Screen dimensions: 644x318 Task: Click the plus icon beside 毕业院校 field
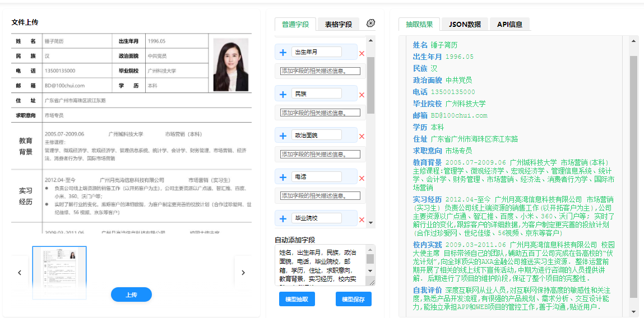(283, 218)
